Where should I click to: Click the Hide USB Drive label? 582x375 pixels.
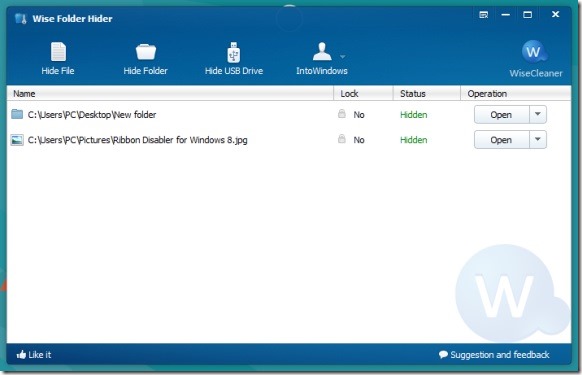(234, 71)
